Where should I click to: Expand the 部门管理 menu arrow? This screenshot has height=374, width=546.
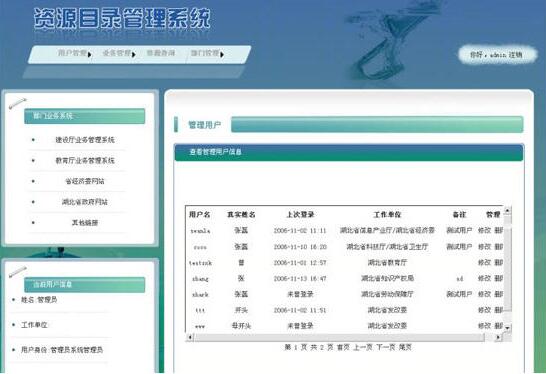[222, 55]
